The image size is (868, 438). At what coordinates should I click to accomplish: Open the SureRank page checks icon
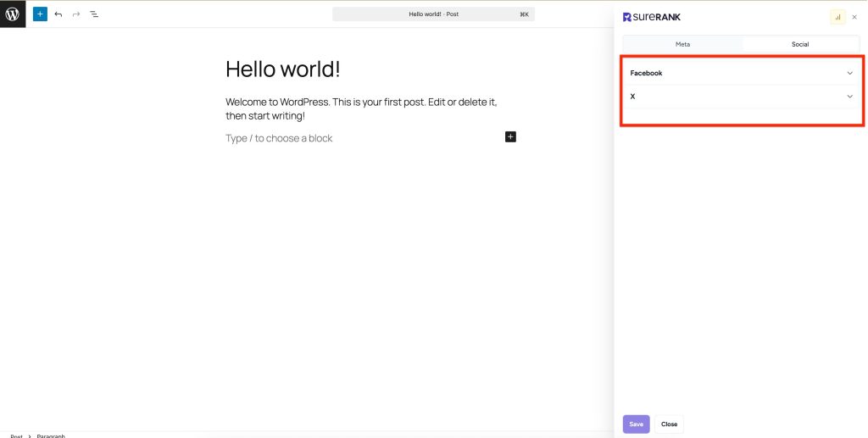(x=837, y=17)
